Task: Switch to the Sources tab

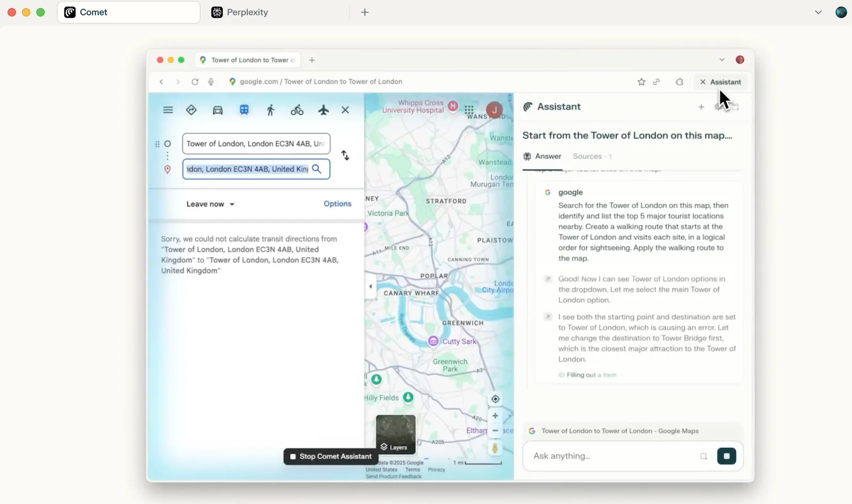Action: (587, 156)
